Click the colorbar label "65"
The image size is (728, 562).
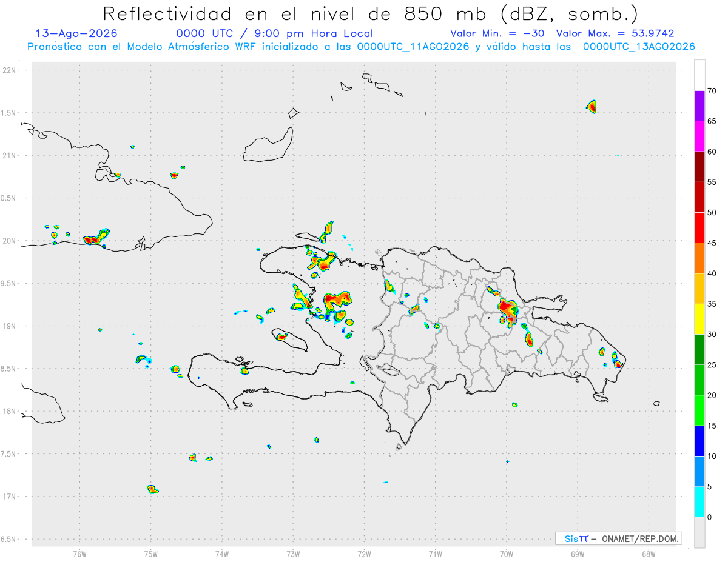click(x=712, y=121)
